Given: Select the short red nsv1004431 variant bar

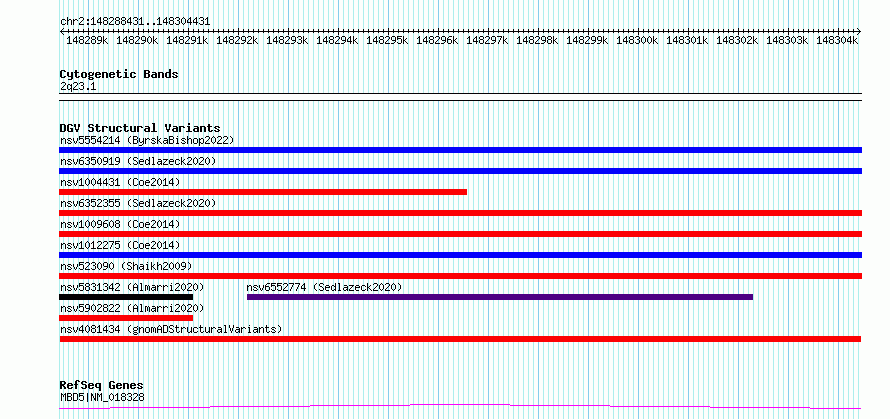Looking at the screenshot, I should (x=263, y=192).
